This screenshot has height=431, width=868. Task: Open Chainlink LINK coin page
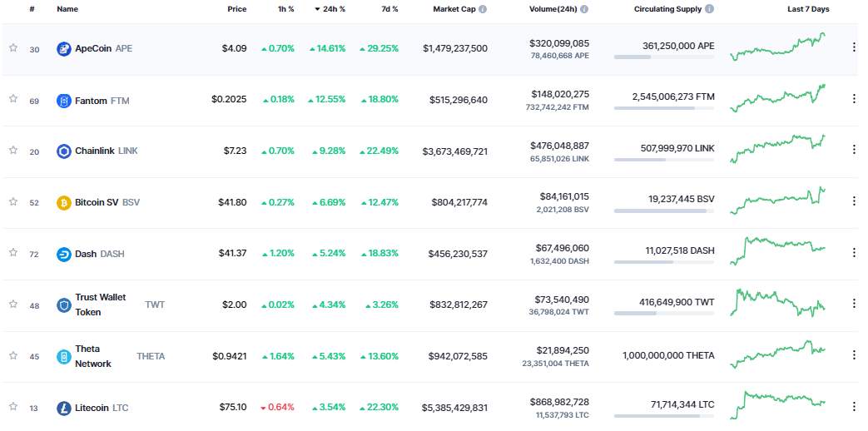pos(107,151)
